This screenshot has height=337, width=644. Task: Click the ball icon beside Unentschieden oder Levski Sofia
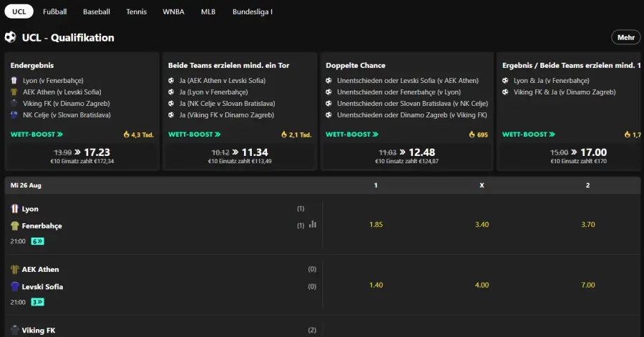click(329, 80)
